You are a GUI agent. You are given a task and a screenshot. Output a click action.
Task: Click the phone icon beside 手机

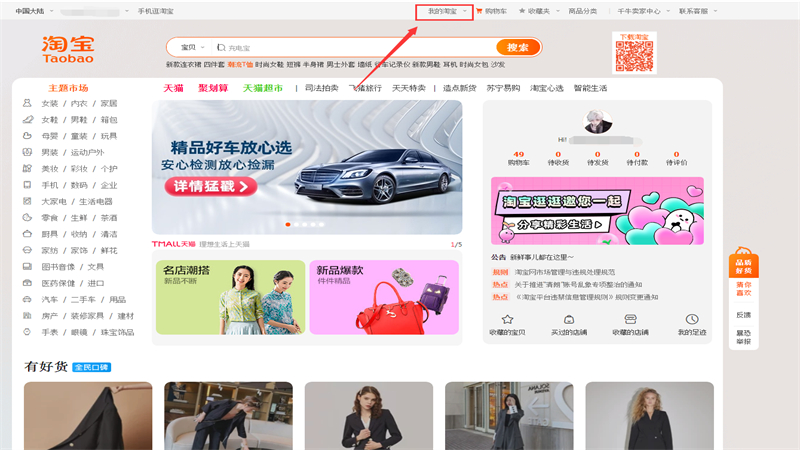click(27, 185)
